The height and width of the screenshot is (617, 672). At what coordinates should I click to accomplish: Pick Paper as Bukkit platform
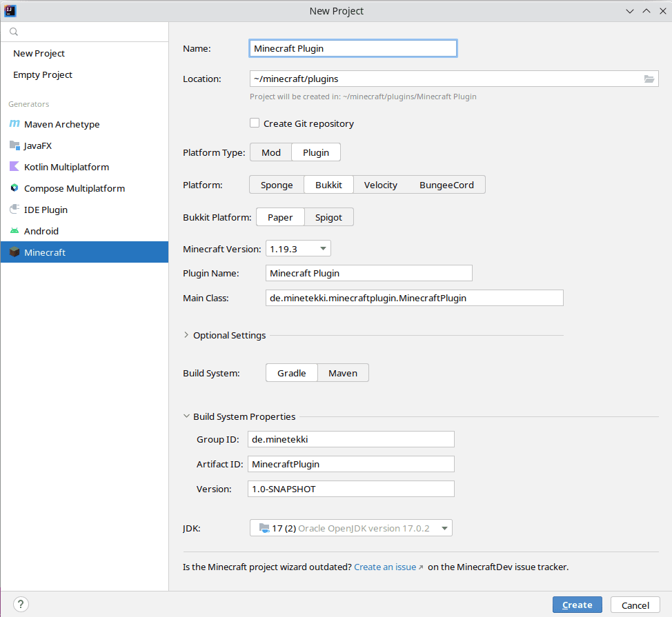tap(280, 218)
